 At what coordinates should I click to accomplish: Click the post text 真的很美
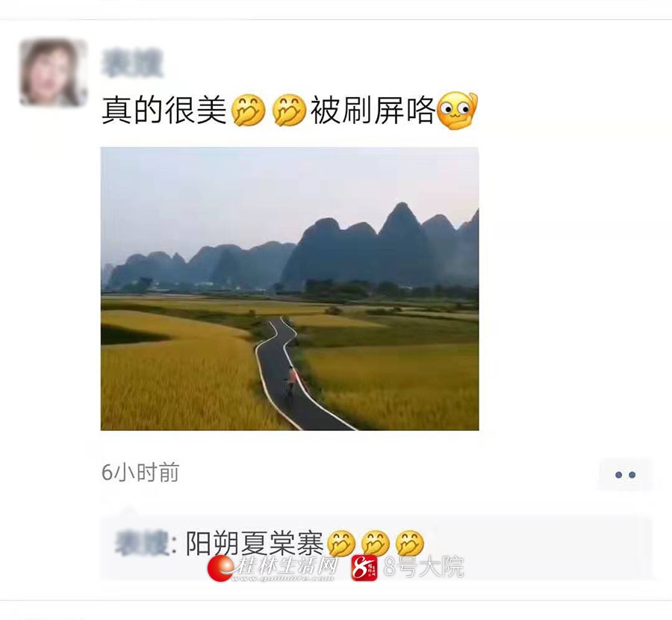click(164, 111)
